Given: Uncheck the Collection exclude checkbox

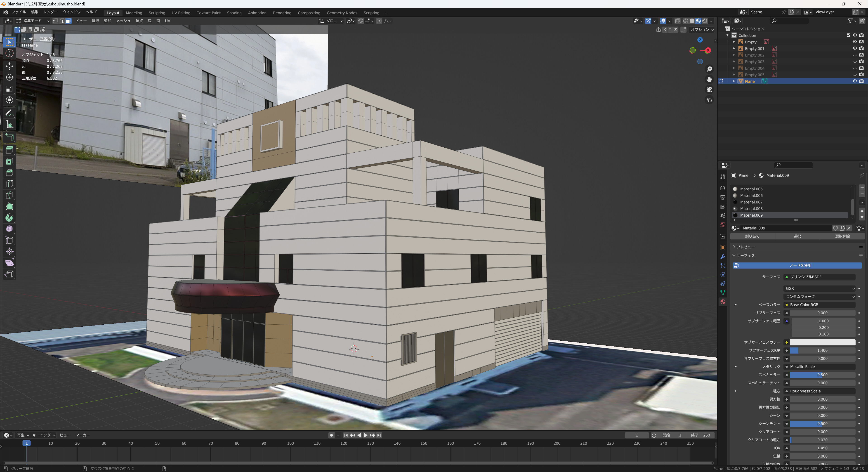Looking at the screenshot, I should (x=849, y=35).
